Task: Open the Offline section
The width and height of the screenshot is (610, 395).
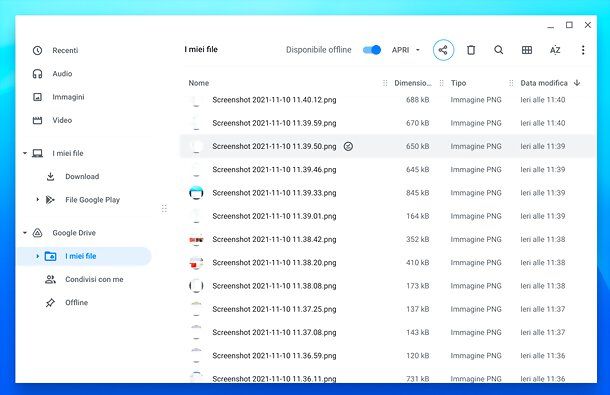Action: tap(76, 303)
